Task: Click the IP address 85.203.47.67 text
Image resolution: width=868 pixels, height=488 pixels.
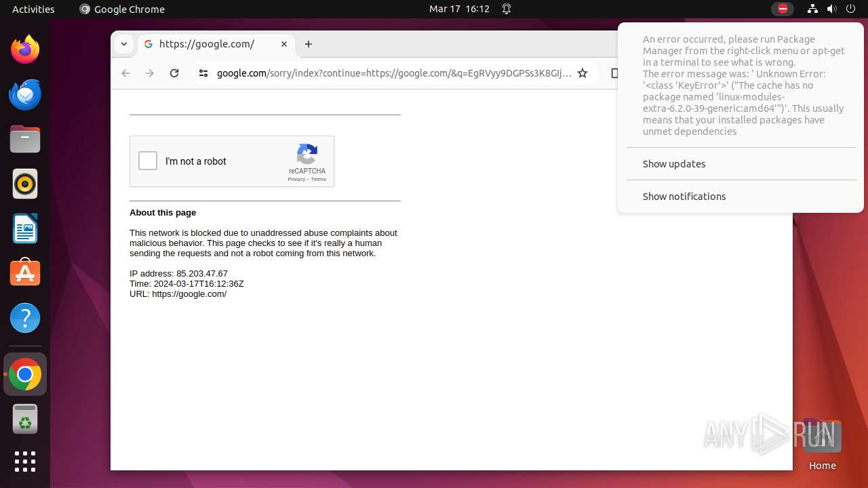Action: pos(178,274)
